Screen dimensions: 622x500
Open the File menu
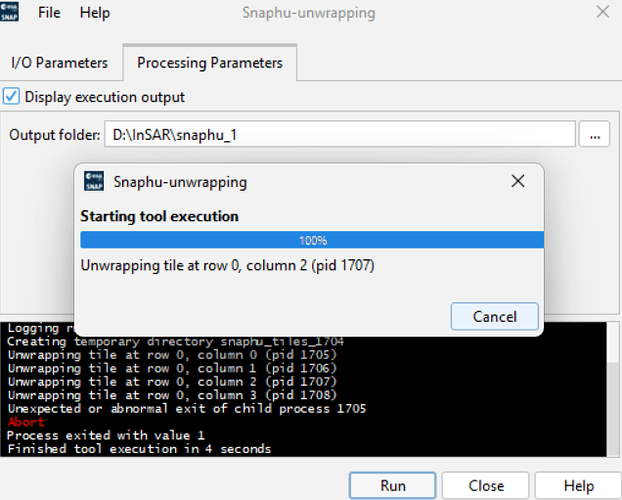pyautogui.click(x=49, y=13)
